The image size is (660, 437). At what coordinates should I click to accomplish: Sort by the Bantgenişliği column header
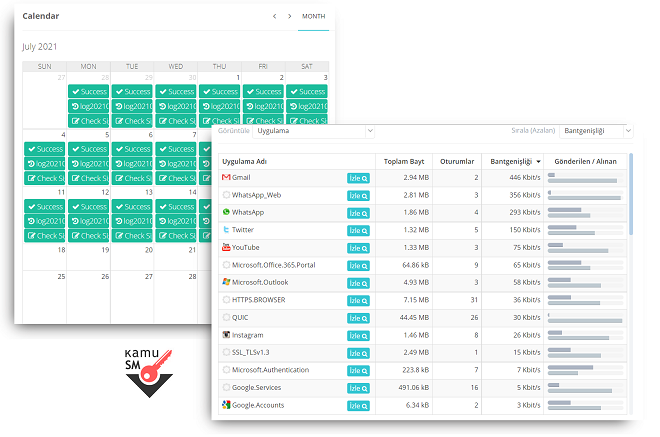point(514,160)
